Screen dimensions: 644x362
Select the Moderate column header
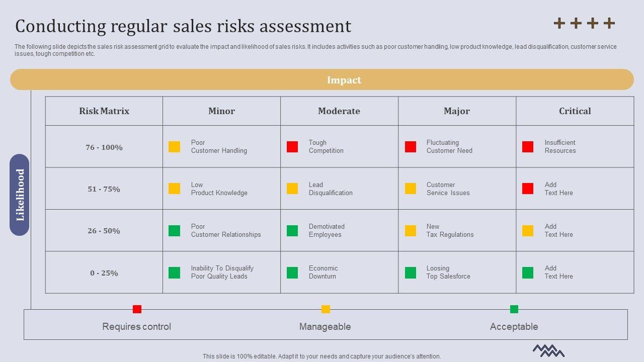tap(339, 111)
